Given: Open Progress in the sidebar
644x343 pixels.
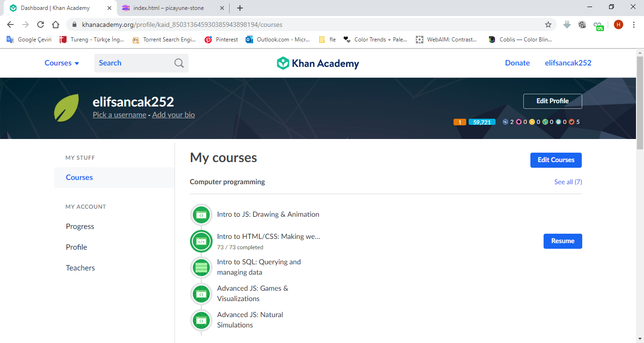Looking at the screenshot, I should click(x=80, y=227).
